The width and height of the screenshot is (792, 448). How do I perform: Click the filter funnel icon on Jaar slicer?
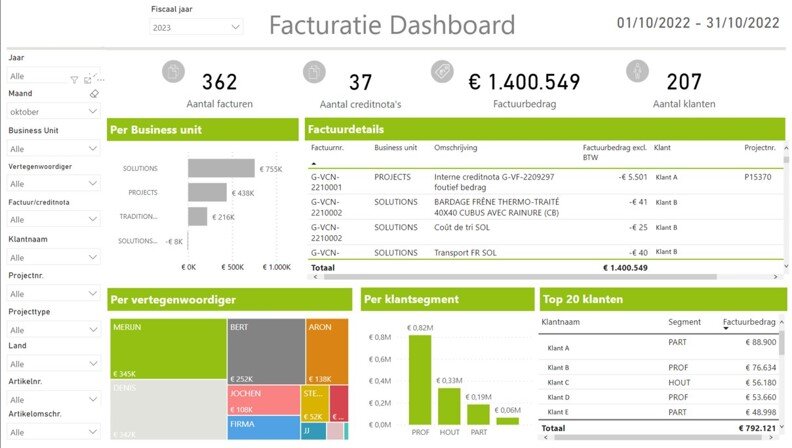pyautogui.click(x=74, y=80)
